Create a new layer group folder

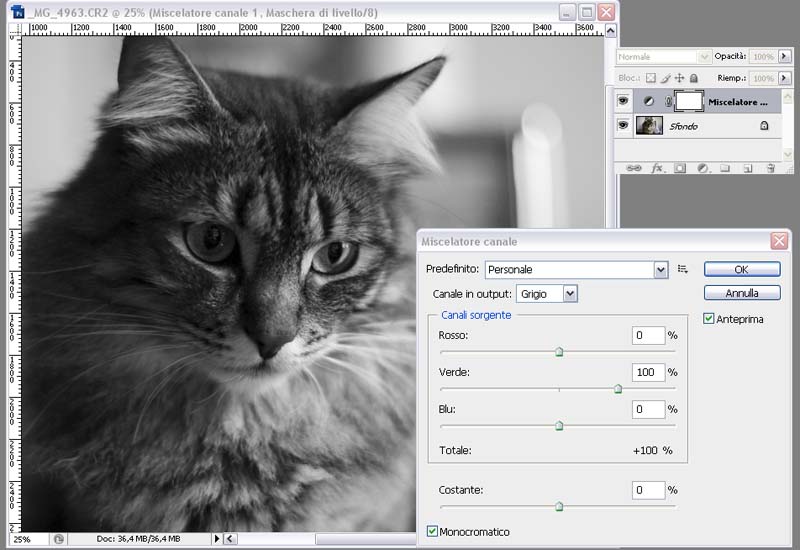point(725,169)
